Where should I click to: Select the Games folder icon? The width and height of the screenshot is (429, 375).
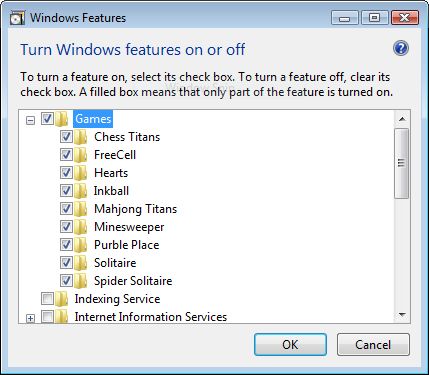pyautogui.click(x=62, y=119)
